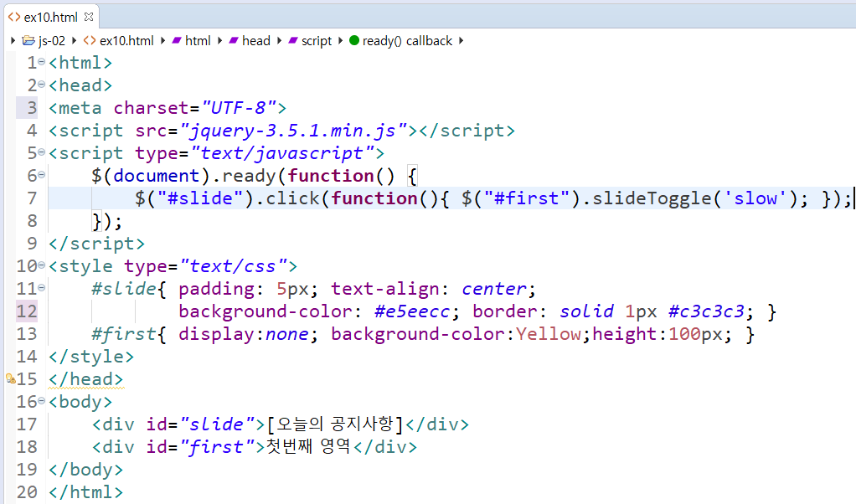The height and width of the screenshot is (504, 856).
Task: Select the ready() callback breadcrumb item
Action: 407,41
